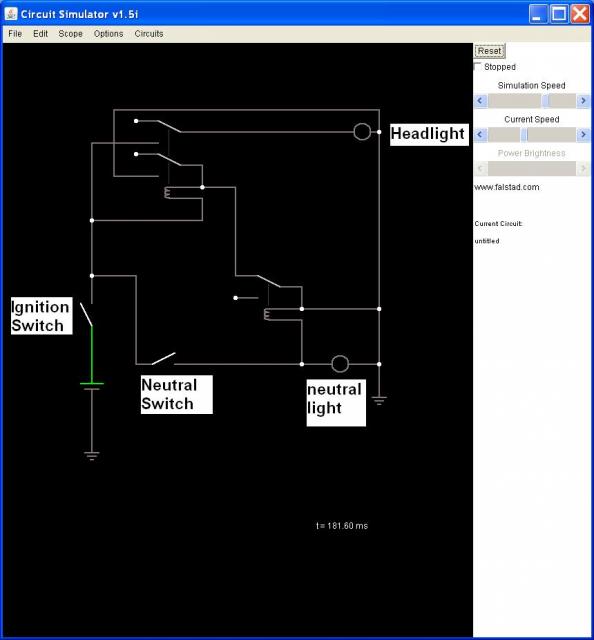Toggle the neutral switch in the circuit

pyautogui.click(x=163, y=358)
